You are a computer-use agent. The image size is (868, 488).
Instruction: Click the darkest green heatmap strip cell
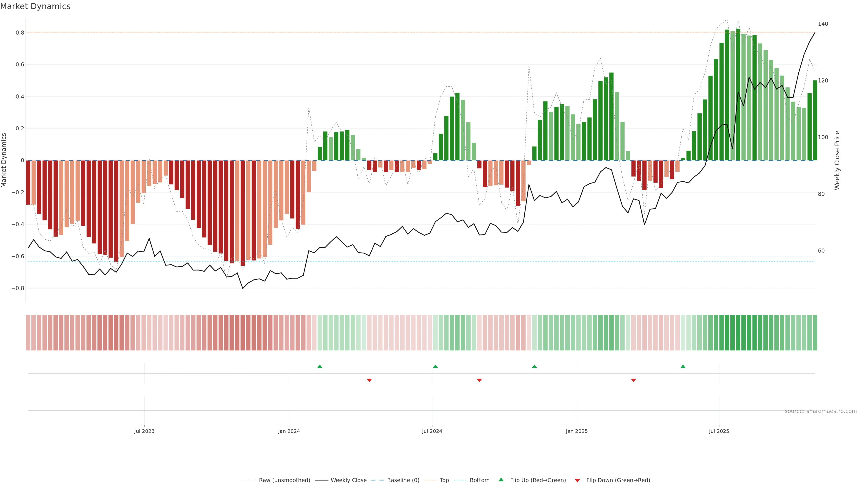pyautogui.click(x=738, y=333)
